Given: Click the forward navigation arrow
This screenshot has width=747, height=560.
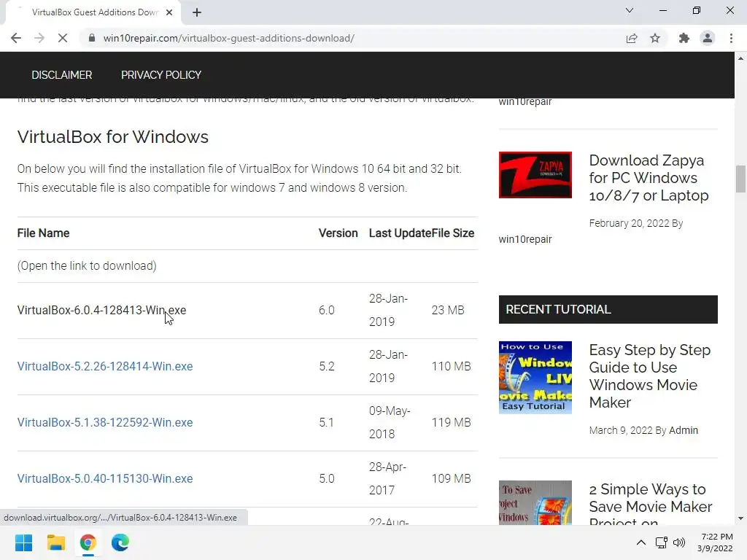Looking at the screenshot, I should (x=39, y=38).
